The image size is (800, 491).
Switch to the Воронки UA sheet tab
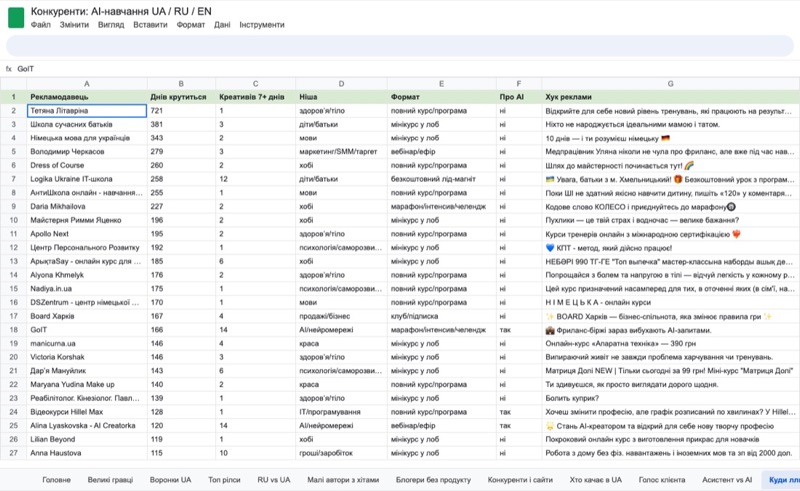point(170,480)
